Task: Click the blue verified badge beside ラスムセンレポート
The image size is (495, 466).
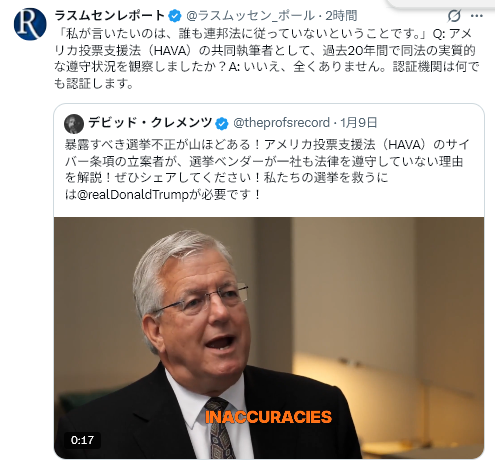Action: point(175,16)
